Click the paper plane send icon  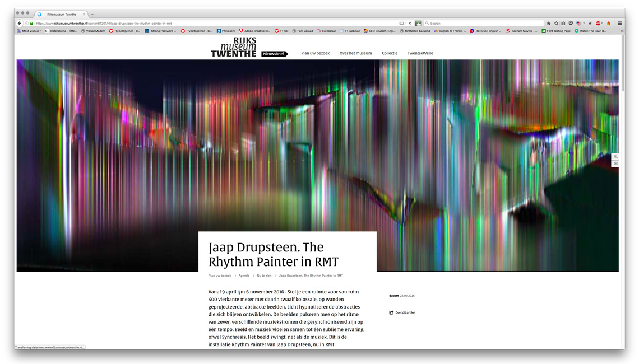tap(590, 23)
